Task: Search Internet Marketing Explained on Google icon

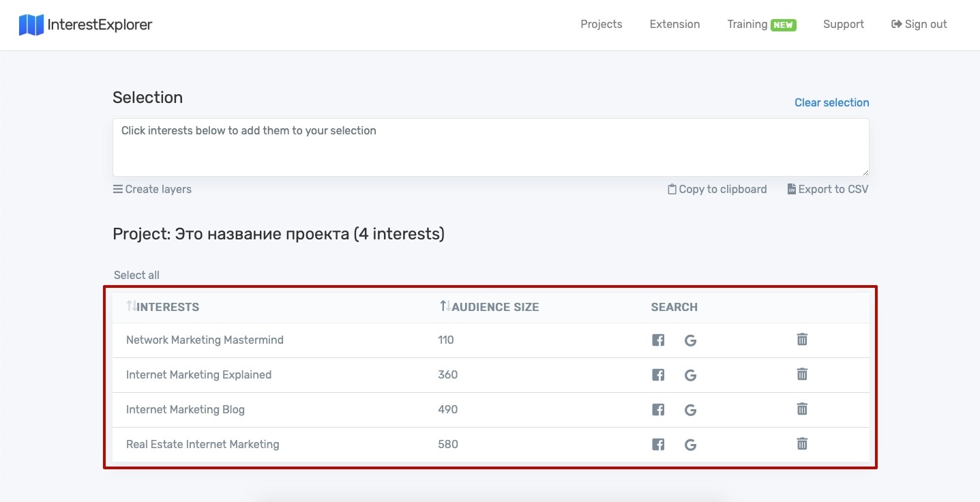Action: tap(690, 375)
